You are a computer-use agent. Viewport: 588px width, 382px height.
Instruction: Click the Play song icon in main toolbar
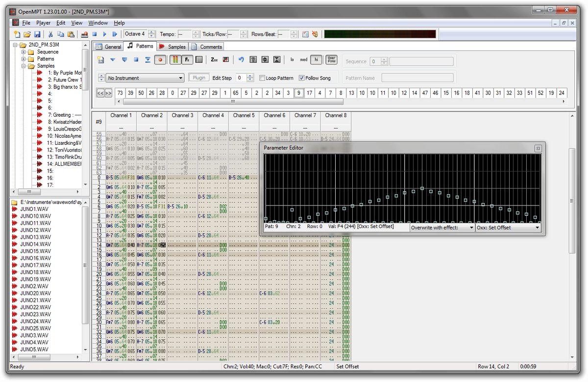point(104,34)
